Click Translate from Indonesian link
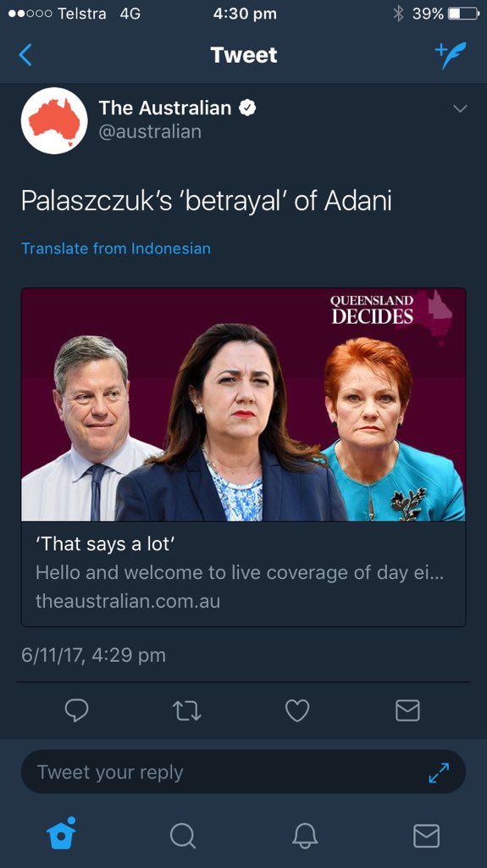The width and height of the screenshot is (487, 868). (x=116, y=248)
